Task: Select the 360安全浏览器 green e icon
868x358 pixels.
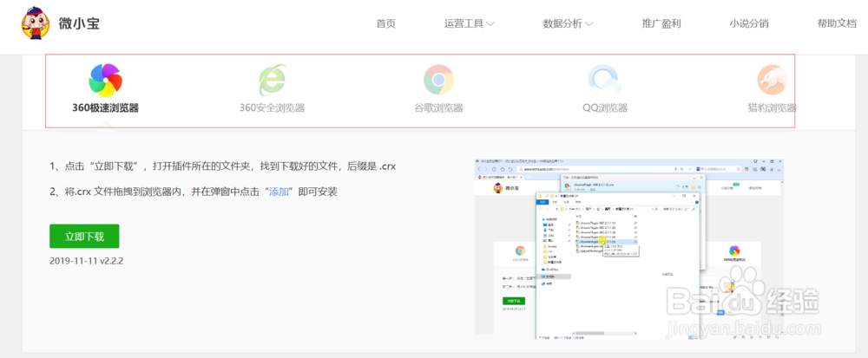Action: click(273, 80)
